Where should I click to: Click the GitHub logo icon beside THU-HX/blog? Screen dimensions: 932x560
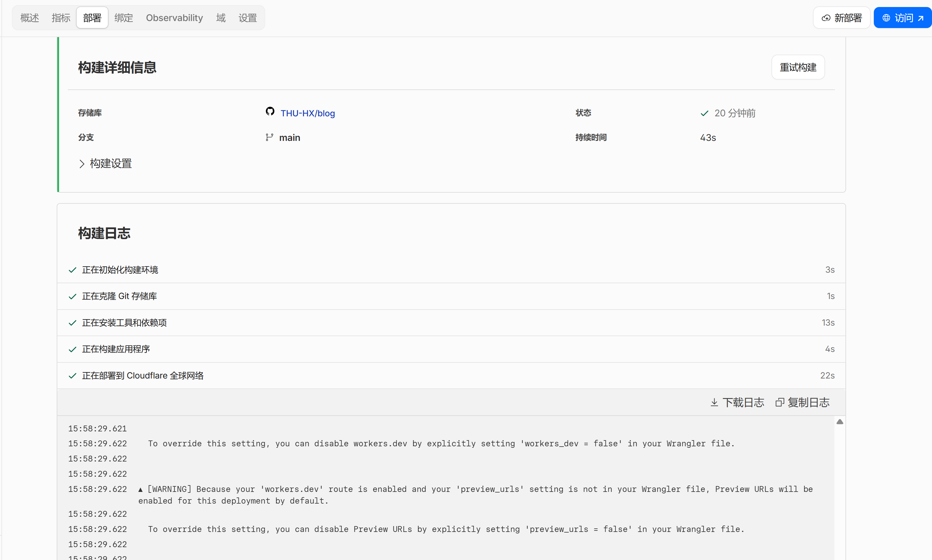270,111
